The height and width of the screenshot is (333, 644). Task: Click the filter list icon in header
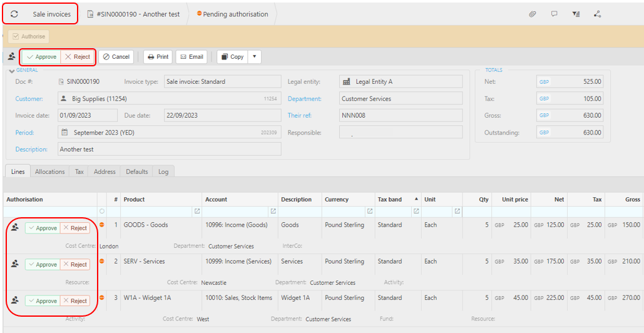click(x=576, y=14)
